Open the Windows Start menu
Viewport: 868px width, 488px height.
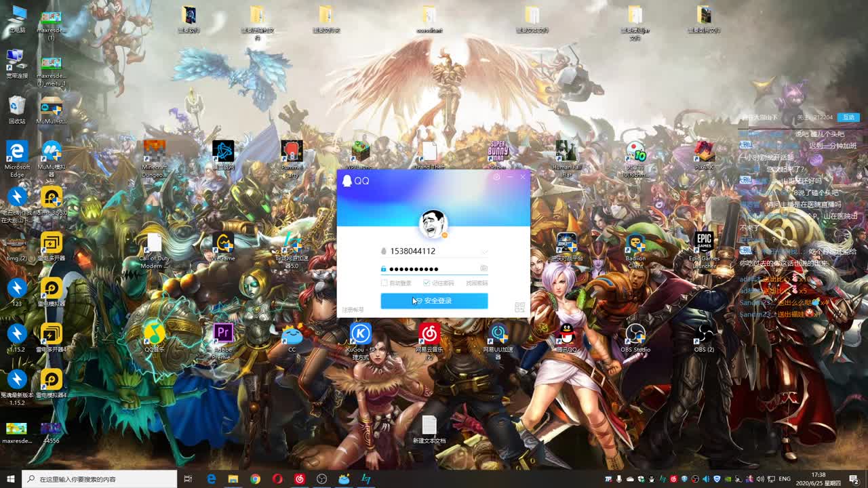click(x=11, y=479)
